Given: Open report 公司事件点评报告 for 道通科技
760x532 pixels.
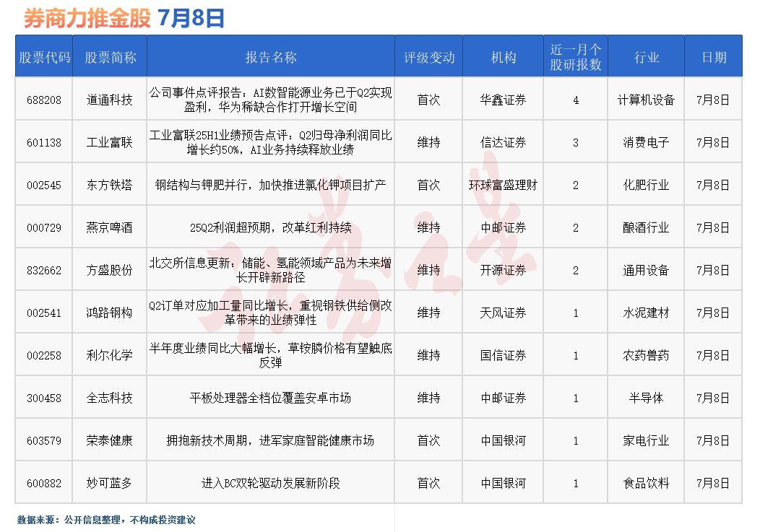Looking at the screenshot, I should pos(270,100).
